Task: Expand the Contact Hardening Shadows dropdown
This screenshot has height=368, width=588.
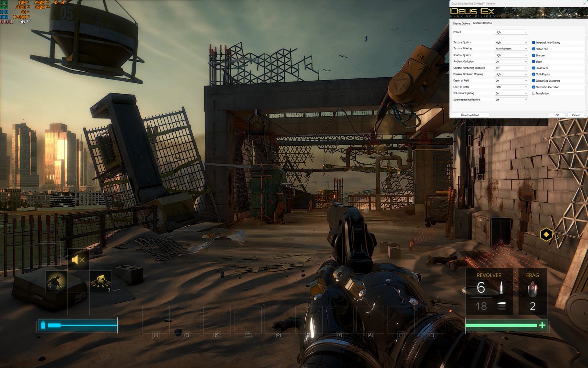Action: (511, 68)
